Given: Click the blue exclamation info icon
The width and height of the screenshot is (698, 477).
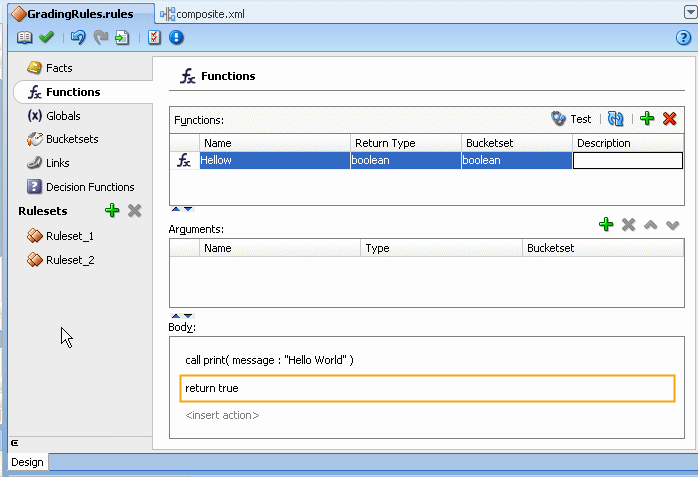Looking at the screenshot, I should [176, 37].
